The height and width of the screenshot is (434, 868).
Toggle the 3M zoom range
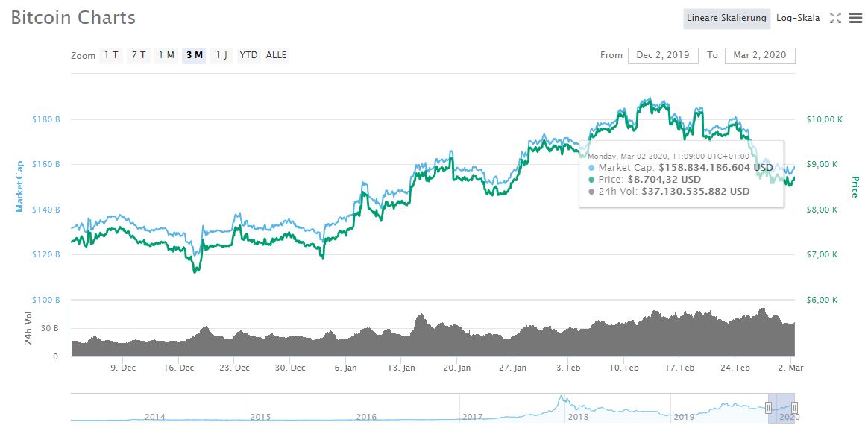coord(193,54)
